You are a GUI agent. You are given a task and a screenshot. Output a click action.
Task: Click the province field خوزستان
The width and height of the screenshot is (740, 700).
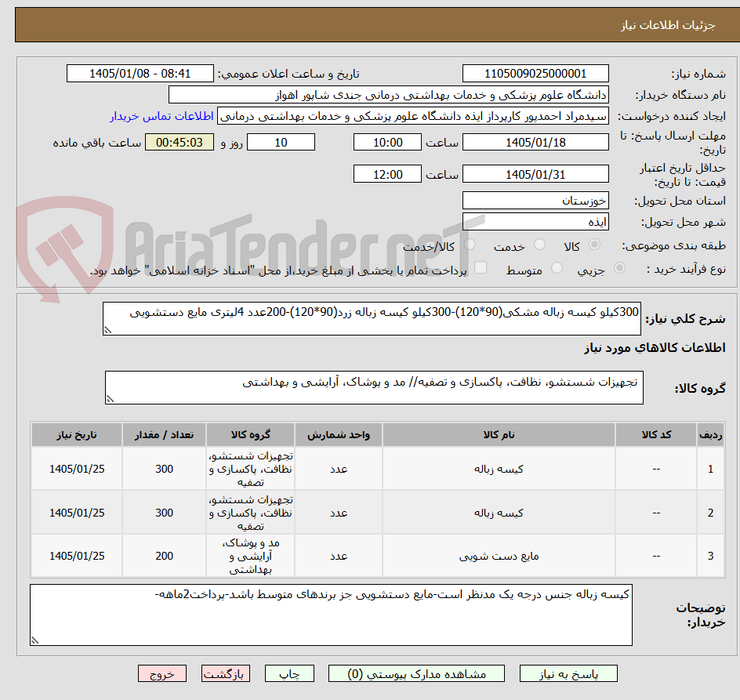(535, 201)
